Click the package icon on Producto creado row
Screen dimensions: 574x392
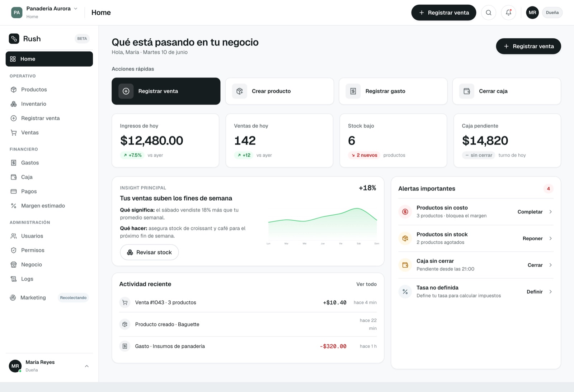click(125, 324)
